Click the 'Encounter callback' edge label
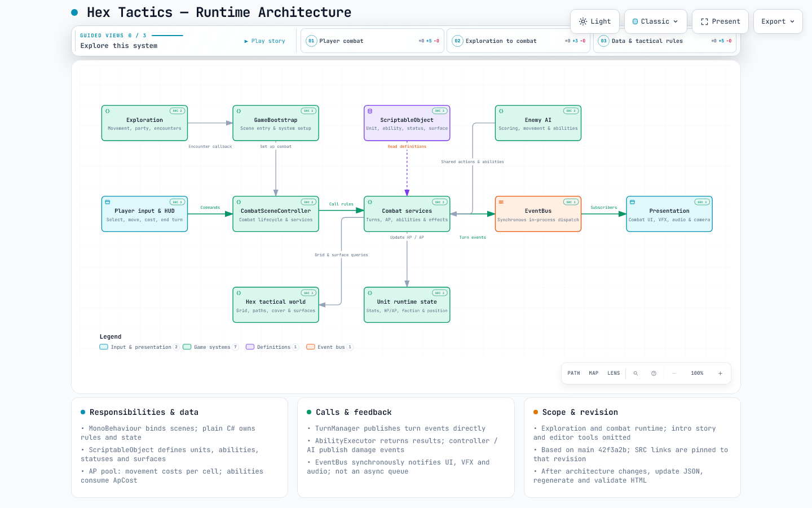The width and height of the screenshot is (812, 508). 210,147
